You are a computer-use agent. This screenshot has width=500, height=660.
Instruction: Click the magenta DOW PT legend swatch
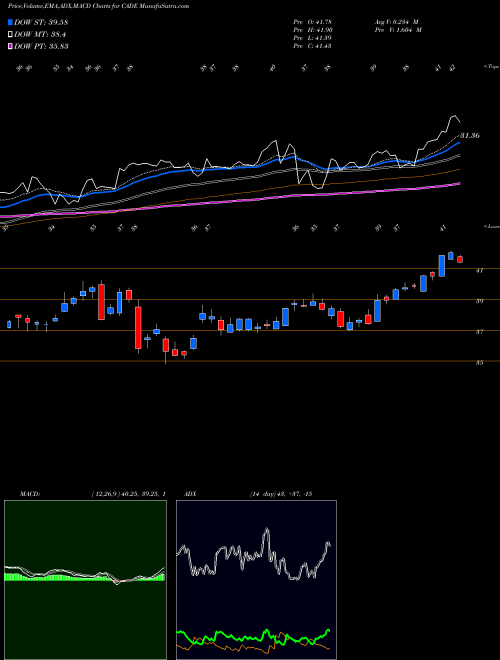tap(10, 46)
